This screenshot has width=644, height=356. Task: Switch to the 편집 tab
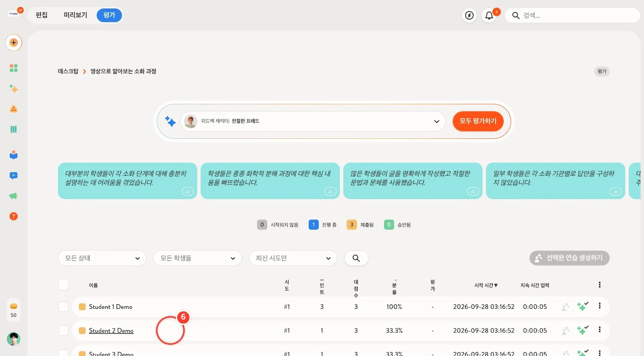click(41, 15)
